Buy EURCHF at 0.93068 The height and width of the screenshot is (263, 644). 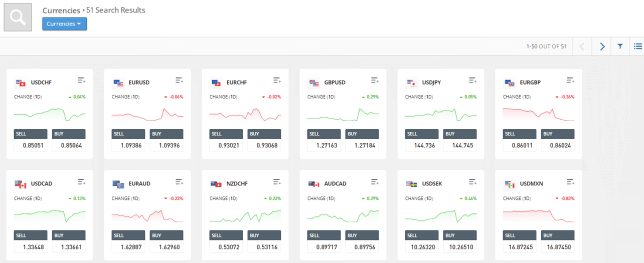point(264,140)
